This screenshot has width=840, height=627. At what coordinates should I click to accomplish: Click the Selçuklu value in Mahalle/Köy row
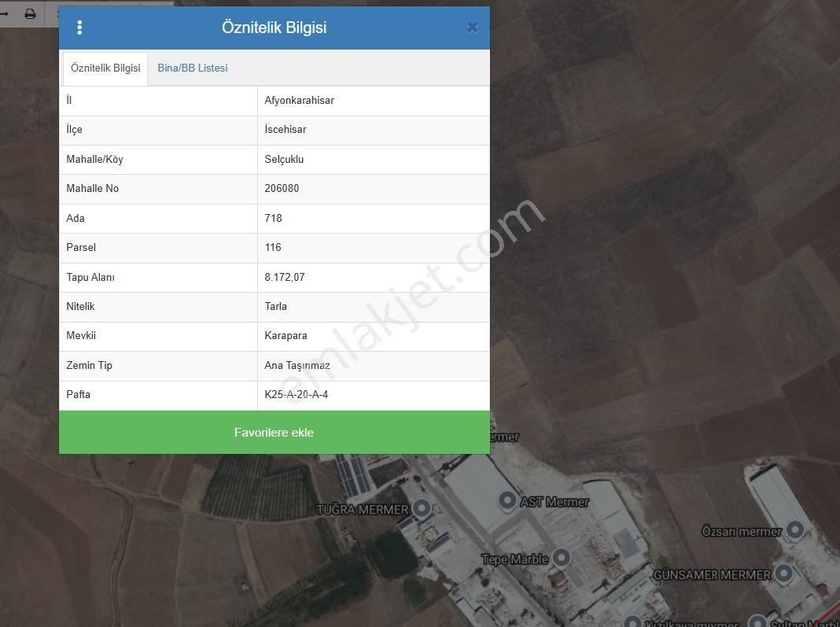284,159
